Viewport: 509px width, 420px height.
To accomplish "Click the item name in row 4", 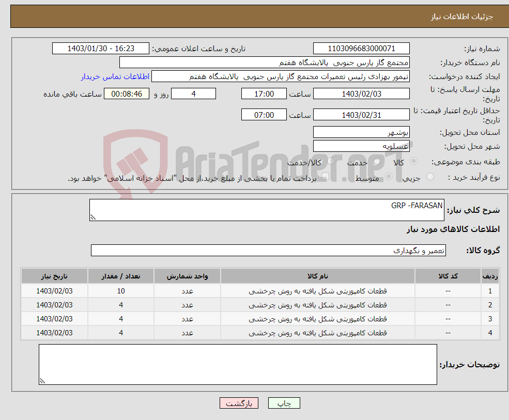I will pyautogui.click(x=318, y=333).
